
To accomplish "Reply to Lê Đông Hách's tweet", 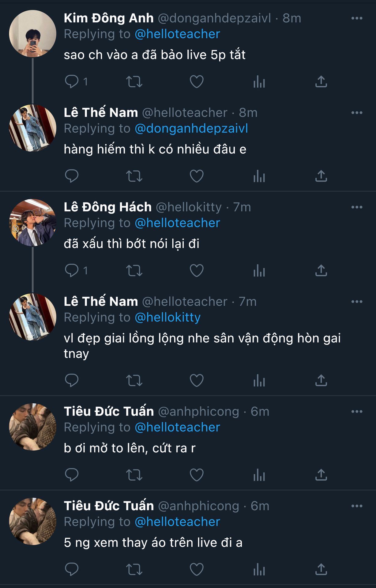I will pos(72,271).
